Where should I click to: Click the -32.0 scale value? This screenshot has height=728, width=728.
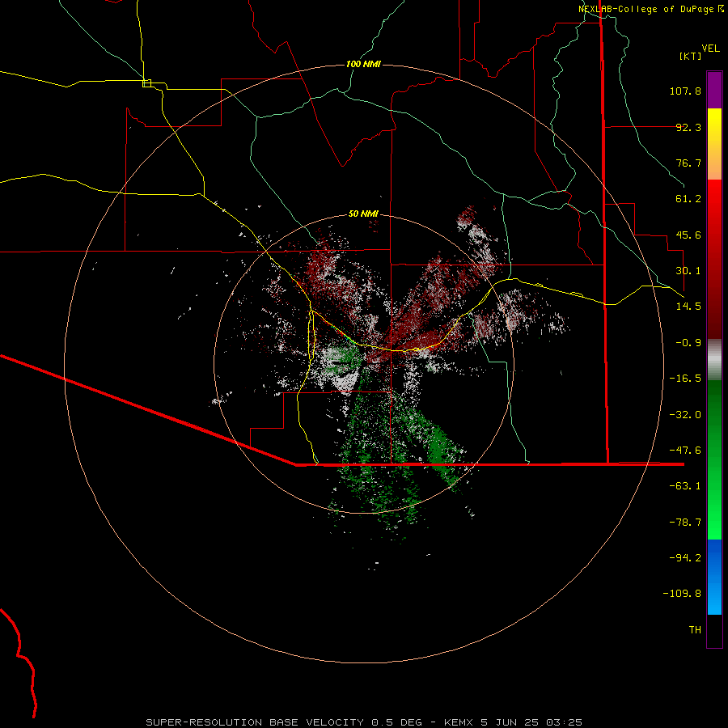(x=685, y=415)
